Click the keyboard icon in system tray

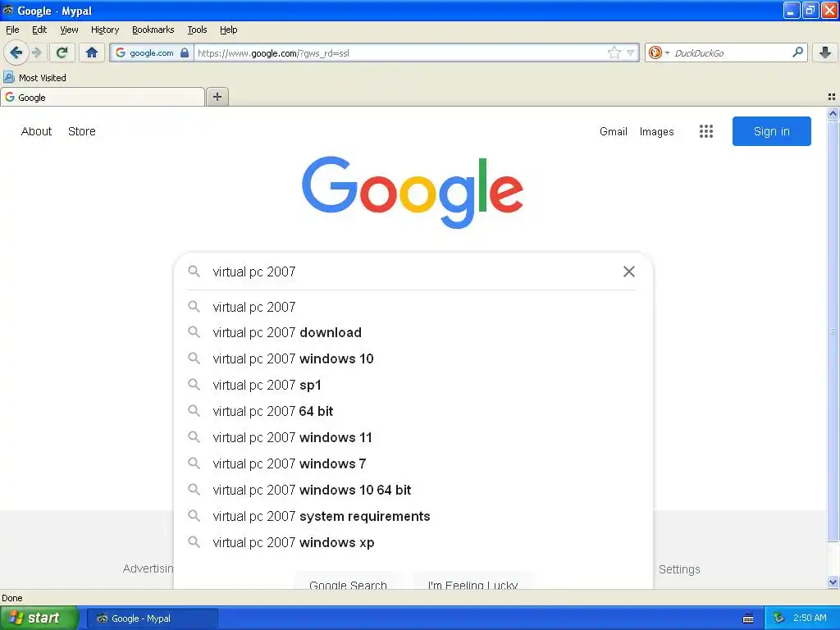(x=748, y=619)
